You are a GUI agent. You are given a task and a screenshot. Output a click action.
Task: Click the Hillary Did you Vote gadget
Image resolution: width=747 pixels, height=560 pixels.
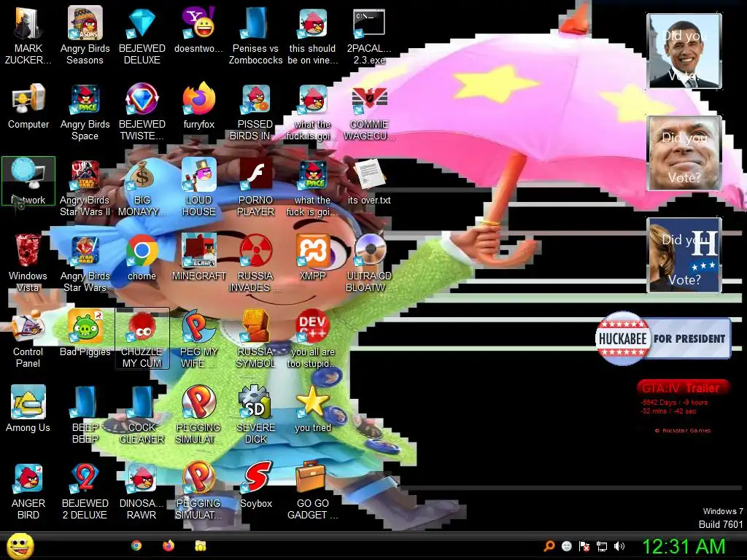point(684,254)
